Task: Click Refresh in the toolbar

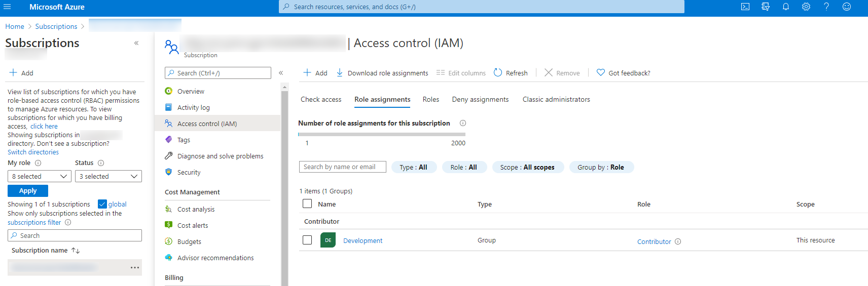Action: 511,73
